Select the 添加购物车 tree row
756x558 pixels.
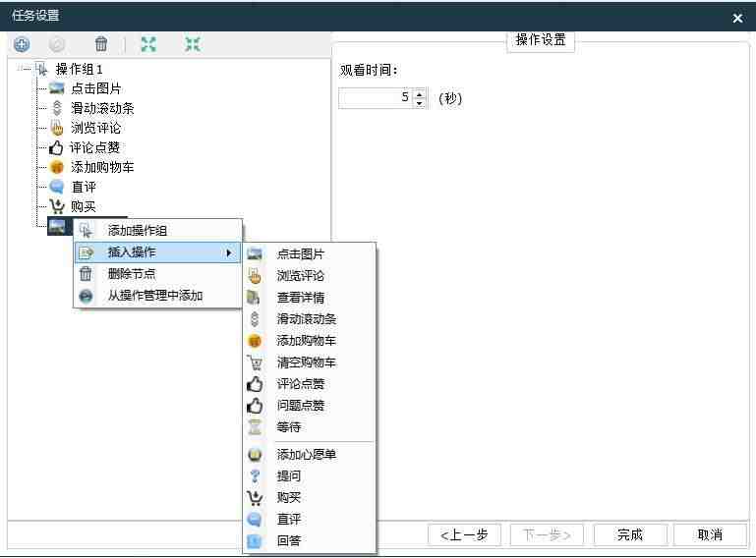(x=102, y=167)
